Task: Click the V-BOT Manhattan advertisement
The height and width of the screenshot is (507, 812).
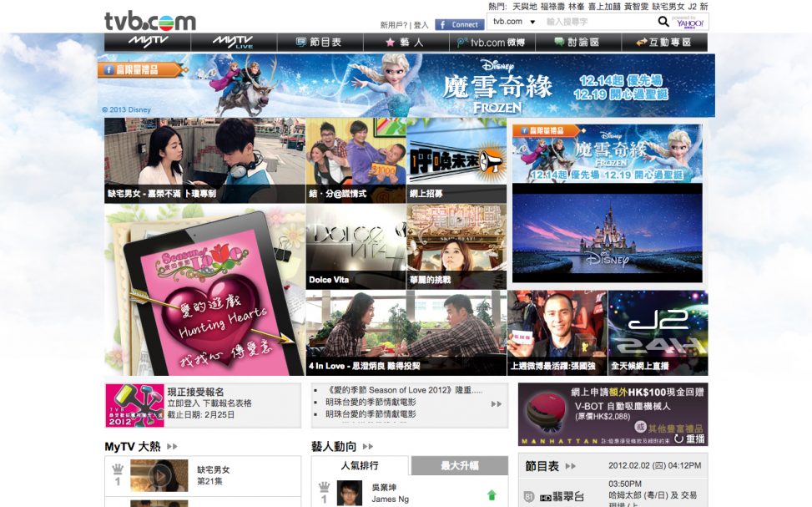Action: (613, 414)
